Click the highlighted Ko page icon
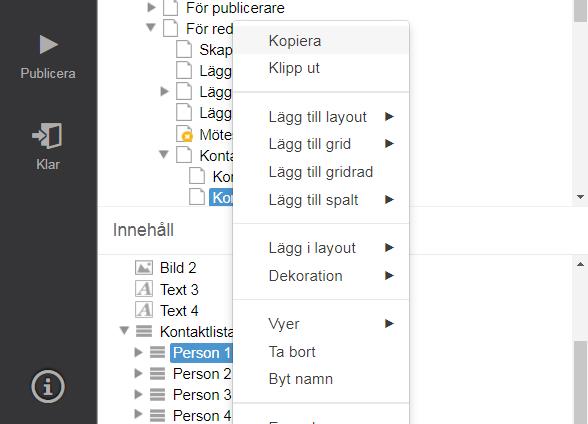 [x=197, y=197]
